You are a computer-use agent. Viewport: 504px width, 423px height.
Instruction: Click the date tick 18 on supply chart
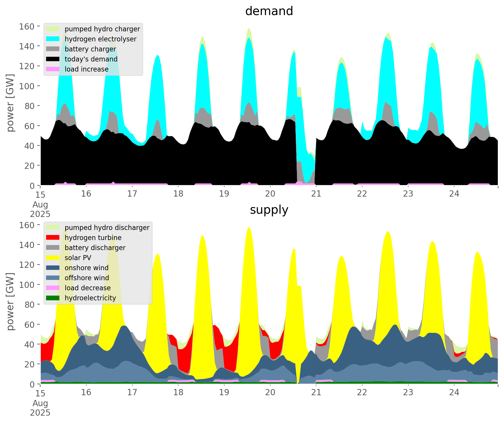pyautogui.click(x=178, y=393)
